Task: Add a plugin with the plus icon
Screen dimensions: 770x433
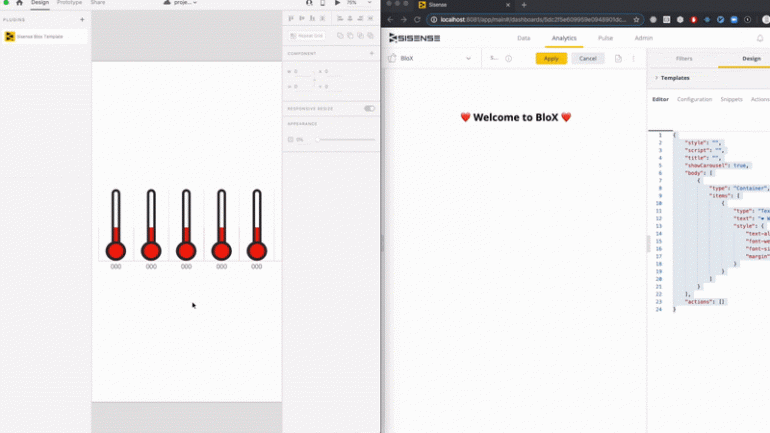Action: (x=82, y=20)
